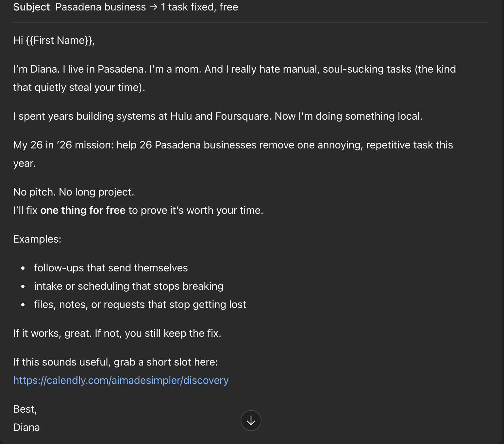
Task: Click the 'intake or scheduling' bullet item
Action: [129, 286]
